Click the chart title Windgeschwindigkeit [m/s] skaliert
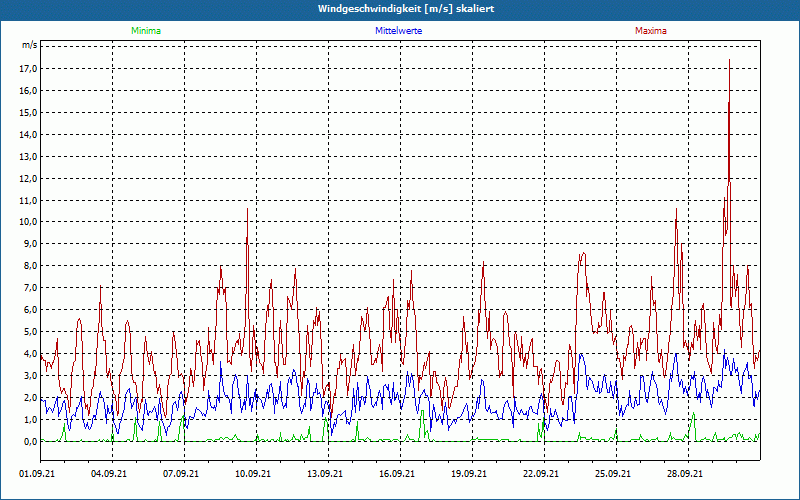The image size is (800, 500). tap(406, 9)
